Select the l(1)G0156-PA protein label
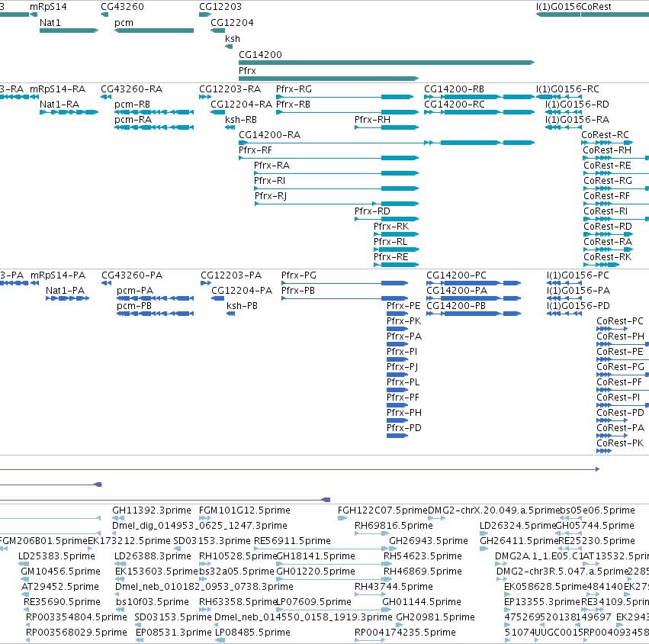The width and height of the screenshot is (649, 644). tap(579, 291)
